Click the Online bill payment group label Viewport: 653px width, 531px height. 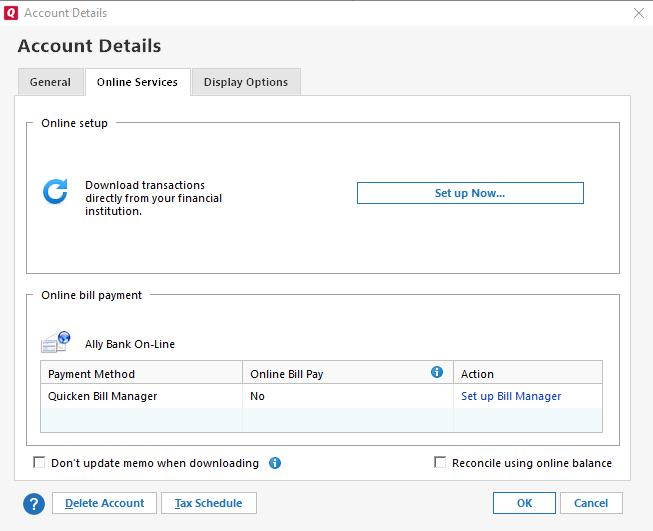(x=92, y=295)
